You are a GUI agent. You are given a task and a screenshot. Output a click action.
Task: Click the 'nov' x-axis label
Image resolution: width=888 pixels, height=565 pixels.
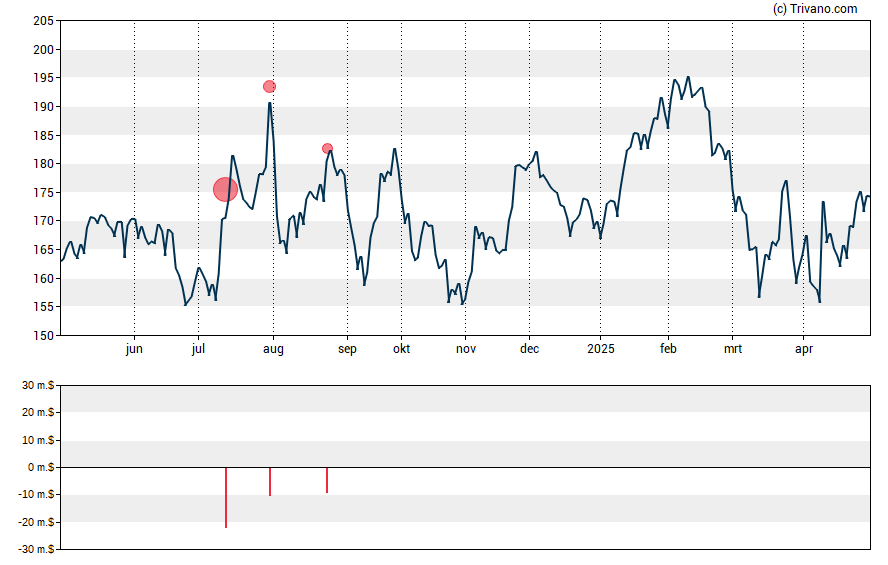[466, 349]
